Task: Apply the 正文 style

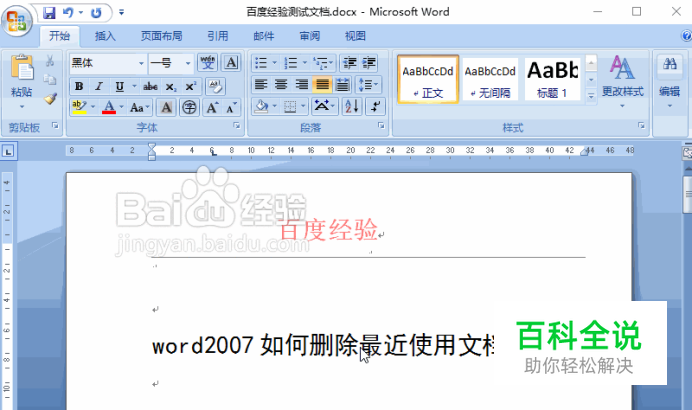Action: (428, 79)
